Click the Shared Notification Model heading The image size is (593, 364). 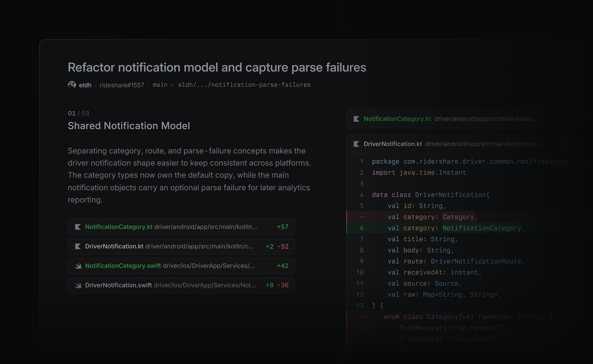click(129, 126)
